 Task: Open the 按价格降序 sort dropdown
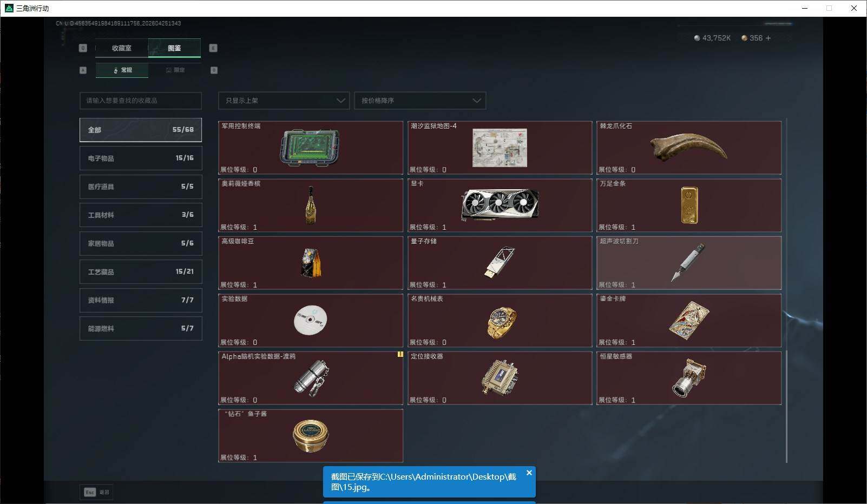(420, 101)
